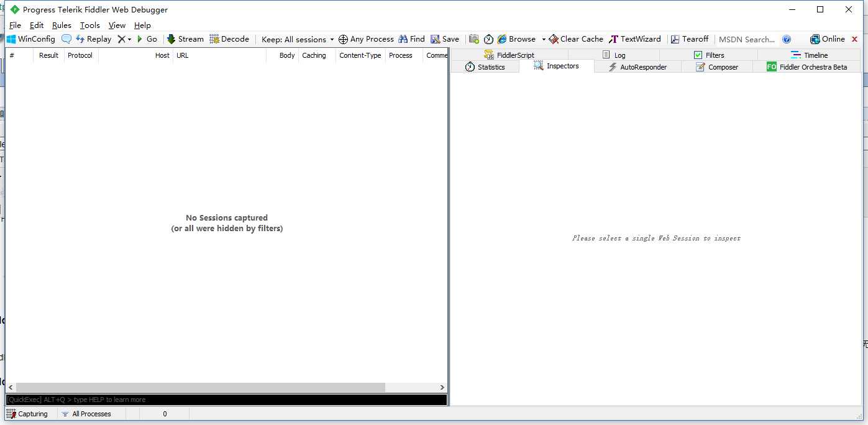Open the Help menu
This screenshot has width=868, height=425.
coord(142,25)
